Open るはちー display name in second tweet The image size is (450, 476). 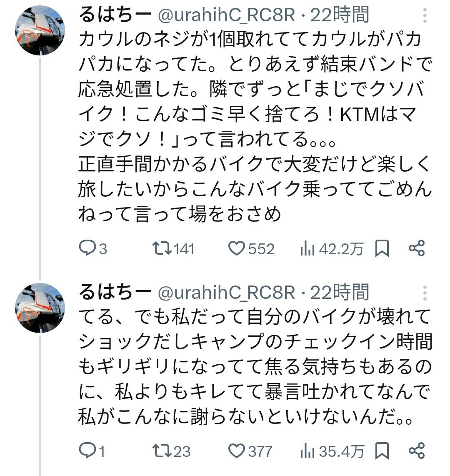115,292
